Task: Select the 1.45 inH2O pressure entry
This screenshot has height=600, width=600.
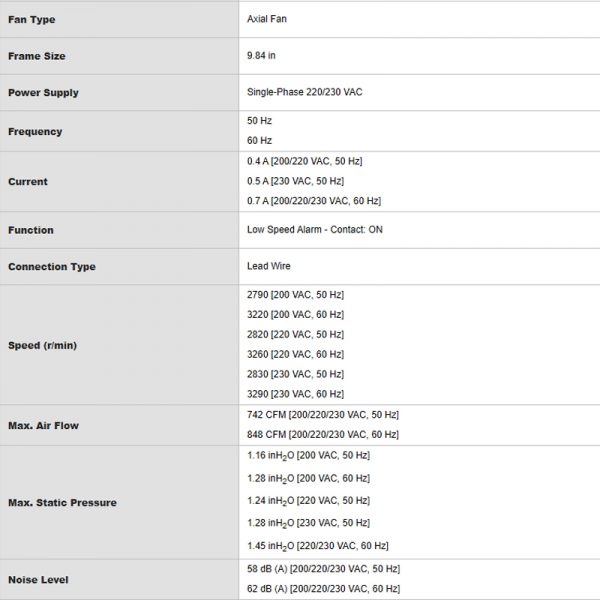Action: (318, 546)
